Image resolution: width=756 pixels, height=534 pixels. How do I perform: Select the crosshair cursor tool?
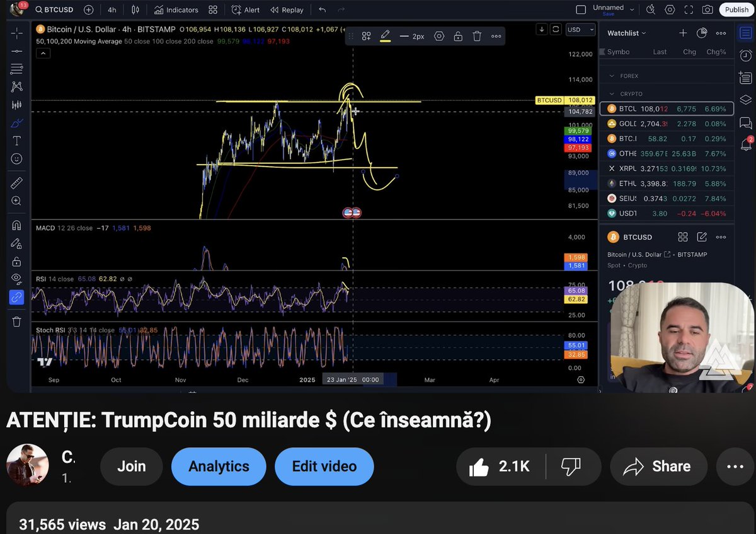tap(16, 32)
